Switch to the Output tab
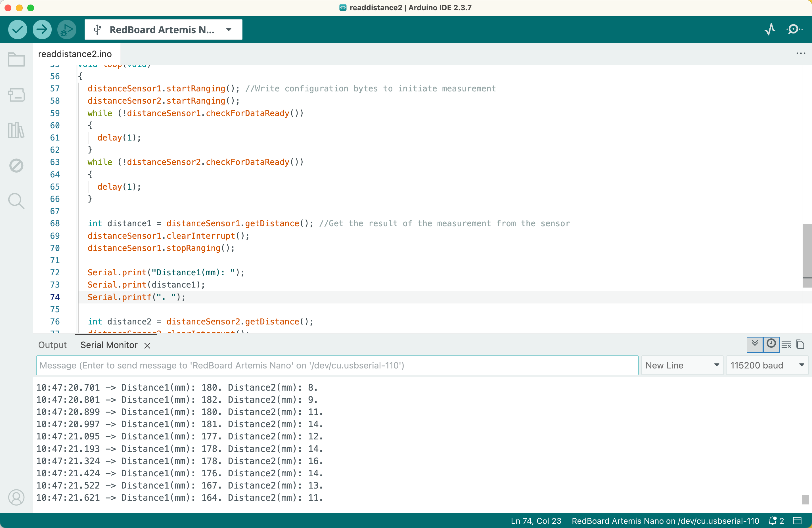The height and width of the screenshot is (528, 812). (52, 345)
